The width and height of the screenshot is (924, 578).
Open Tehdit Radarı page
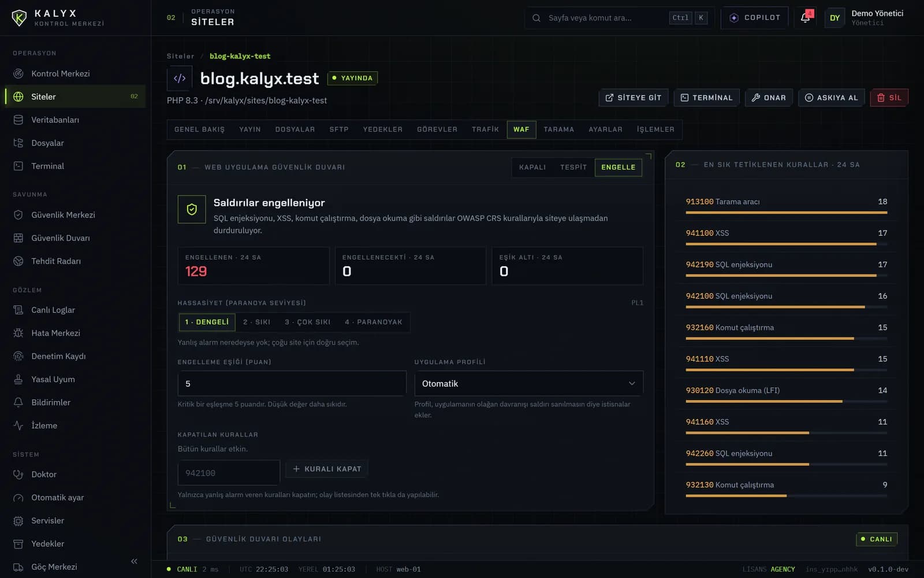pyautogui.click(x=75, y=261)
